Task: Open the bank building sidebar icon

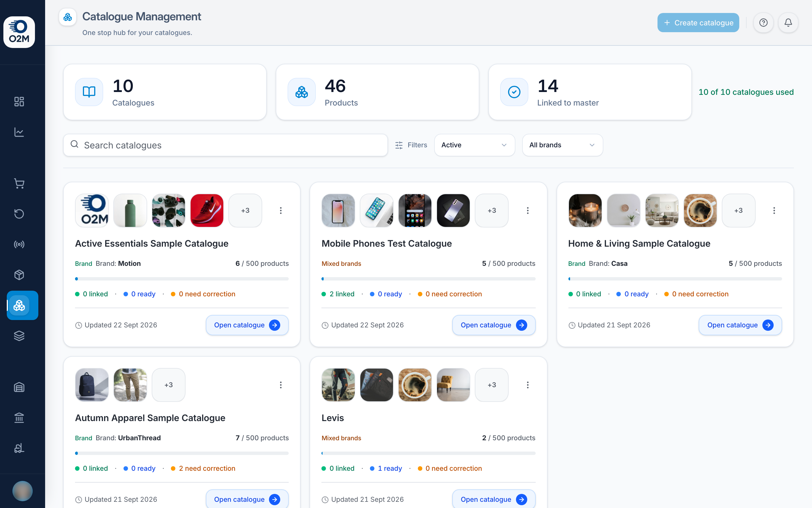Action: point(19,418)
